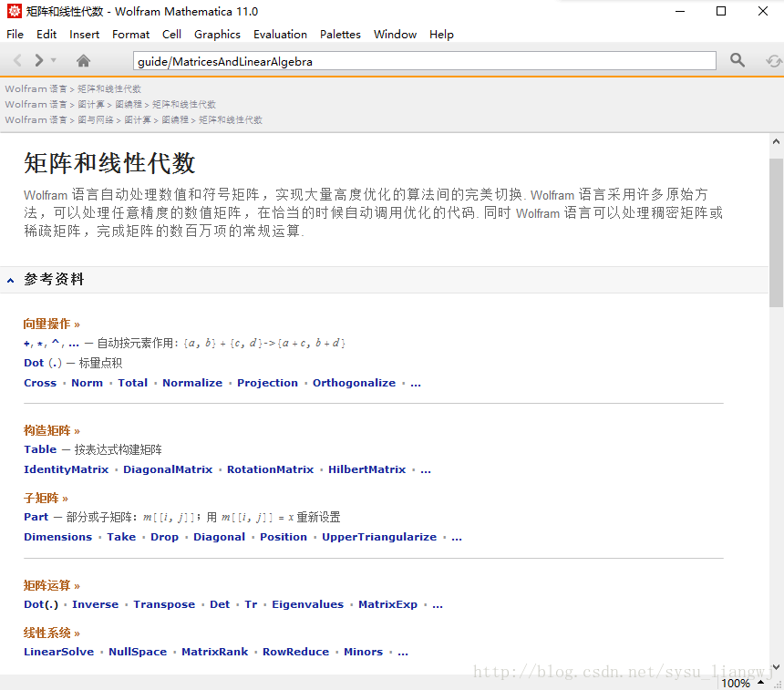Open the Eigenvalues function link
This screenshot has width=784, height=690.
click(308, 604)
